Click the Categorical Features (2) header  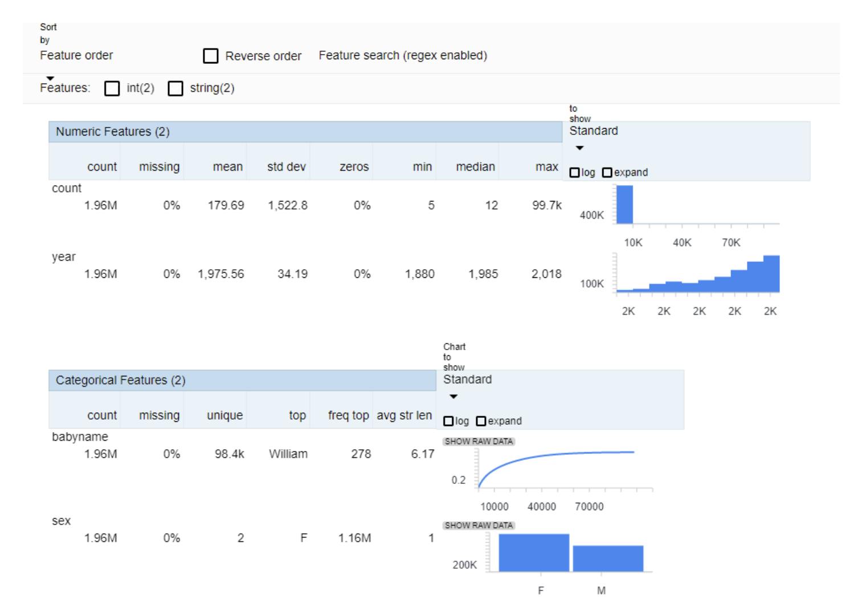242,380
